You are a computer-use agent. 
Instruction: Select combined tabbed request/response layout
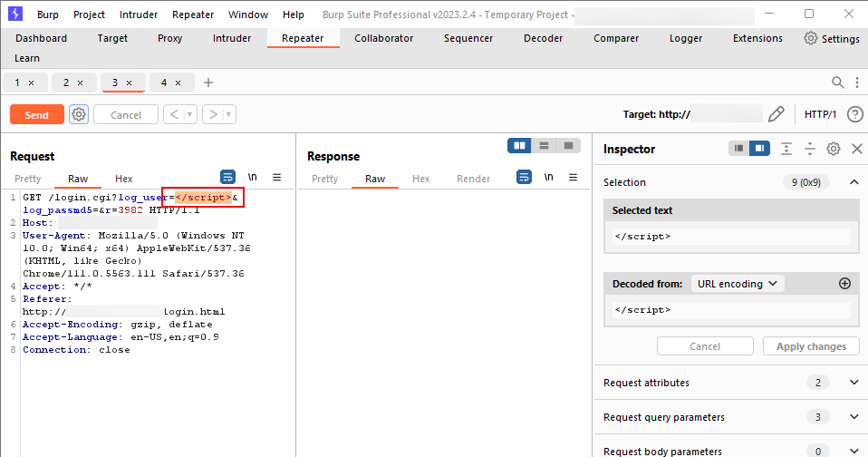click(568, 146)
